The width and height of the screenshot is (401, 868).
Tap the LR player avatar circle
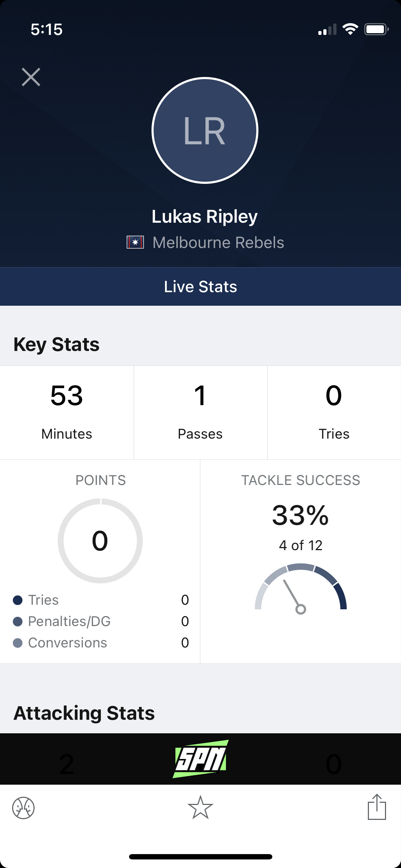(x=205, y=130)
